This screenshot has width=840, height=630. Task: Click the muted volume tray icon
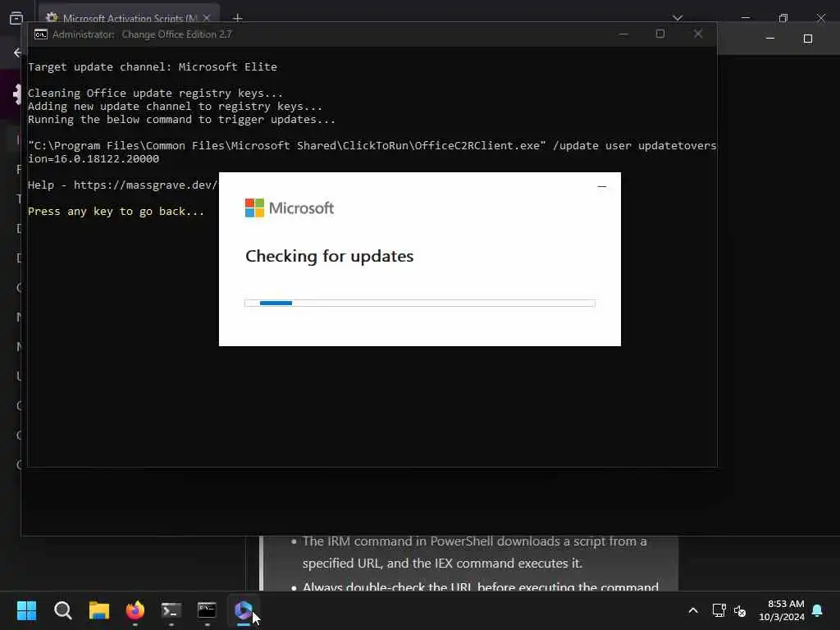[740, 610]
